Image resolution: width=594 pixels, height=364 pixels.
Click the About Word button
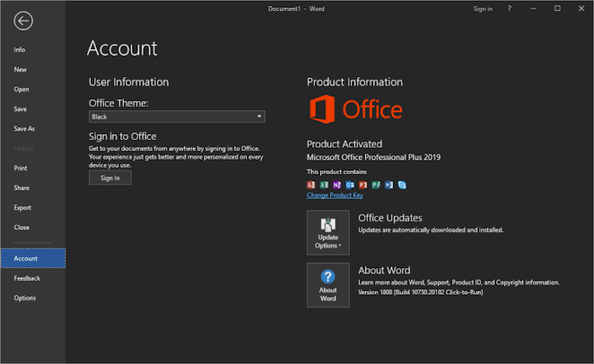click(328, 285)
